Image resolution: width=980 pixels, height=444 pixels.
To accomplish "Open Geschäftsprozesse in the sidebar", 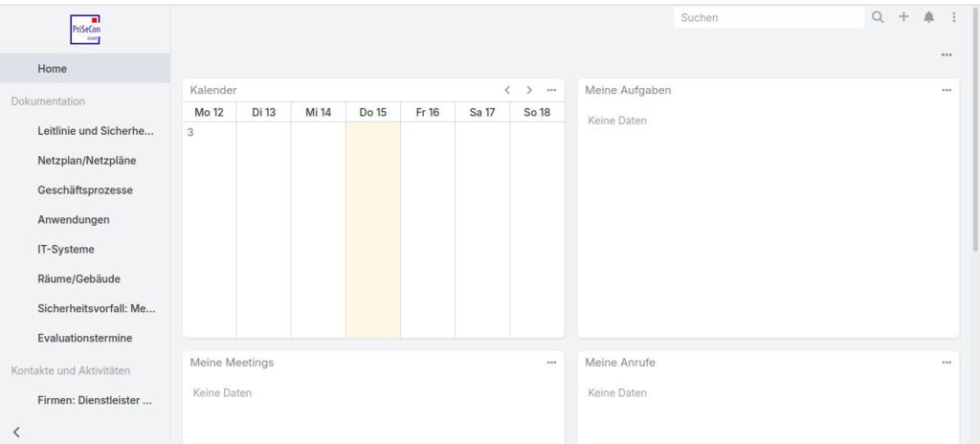I will pos(85,189).
